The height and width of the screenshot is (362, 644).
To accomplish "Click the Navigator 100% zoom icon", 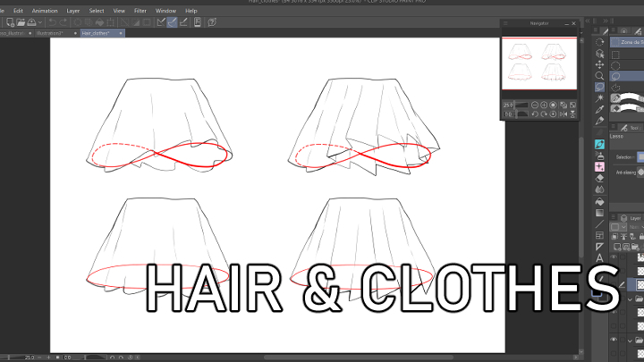I will pyautogui.click(x=553, y=105).
